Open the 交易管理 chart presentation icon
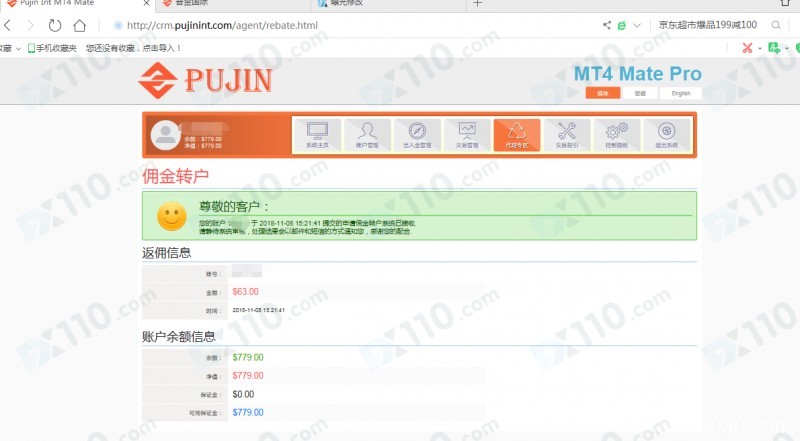 coord(467,135)
